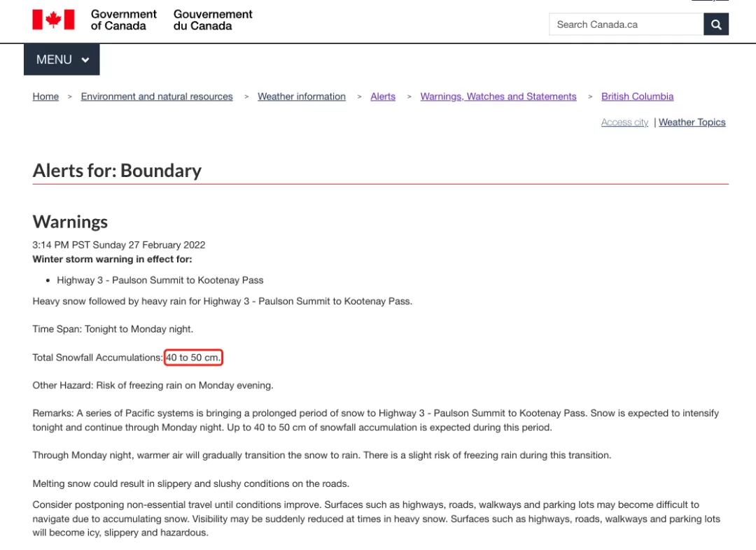Click the Highway 3 Paulson Summit bullet item
This screenshot has height=550, width=756.
(x=160, y=280)
